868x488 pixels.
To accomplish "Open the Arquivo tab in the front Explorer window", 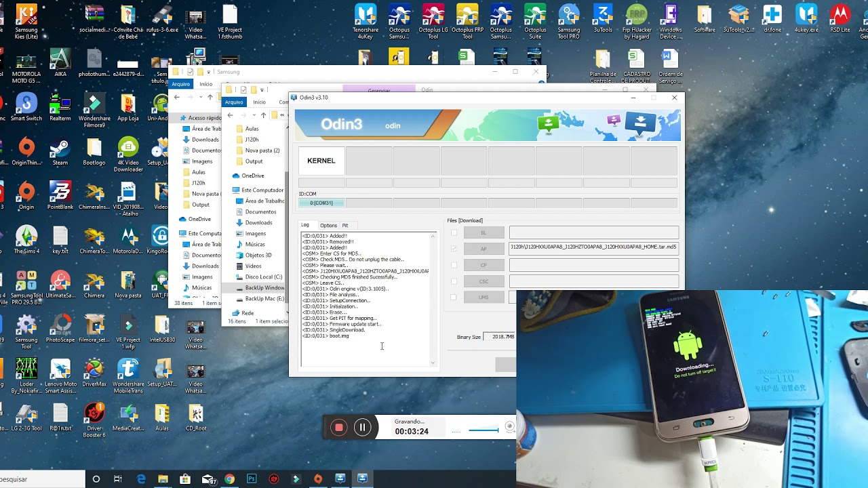I will click(x=234, y=102).
